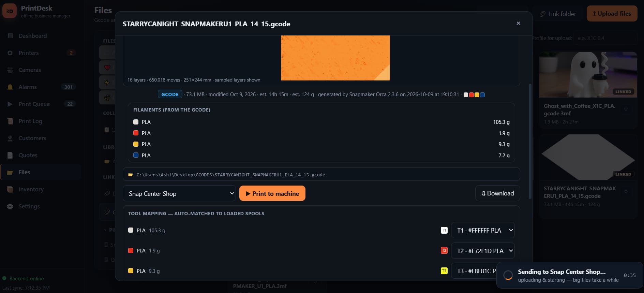Click the Alarms bell icon
Screen dimensions: 644x293
click(10, 87)
